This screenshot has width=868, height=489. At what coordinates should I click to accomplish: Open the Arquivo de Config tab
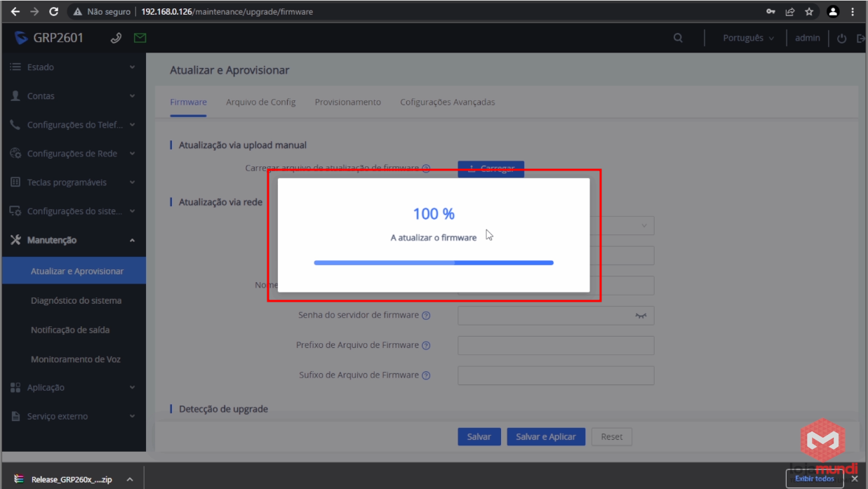pyautogui.click(x=260, y=102)
